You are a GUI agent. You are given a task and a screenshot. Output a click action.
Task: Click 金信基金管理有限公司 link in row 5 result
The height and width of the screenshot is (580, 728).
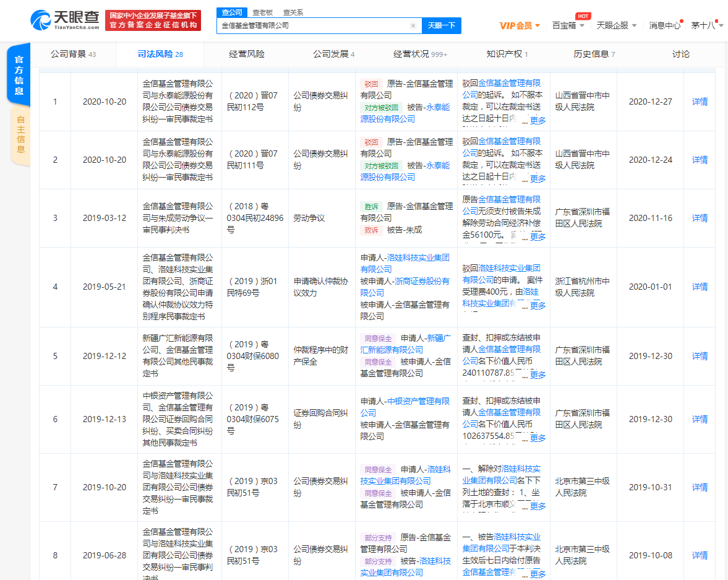502,355
